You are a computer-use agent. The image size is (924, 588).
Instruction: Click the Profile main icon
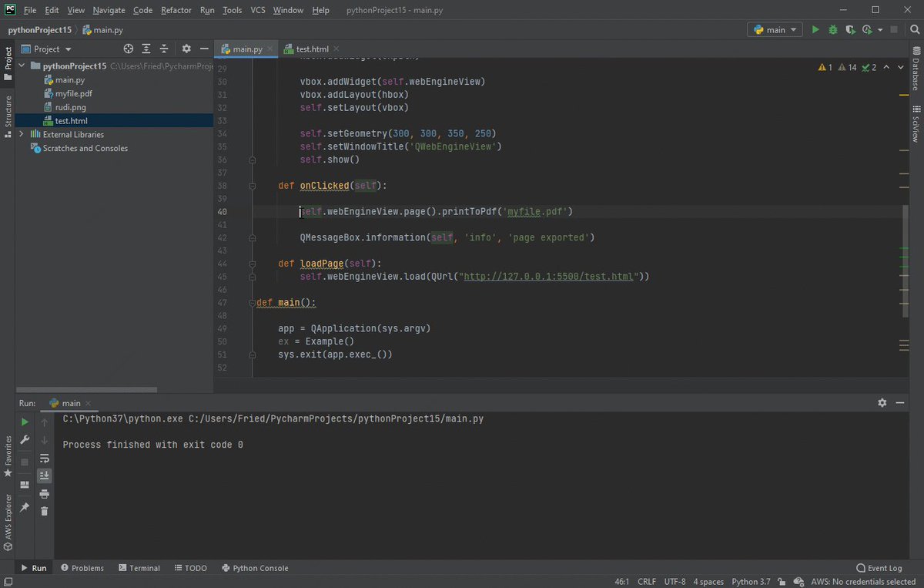866,30
